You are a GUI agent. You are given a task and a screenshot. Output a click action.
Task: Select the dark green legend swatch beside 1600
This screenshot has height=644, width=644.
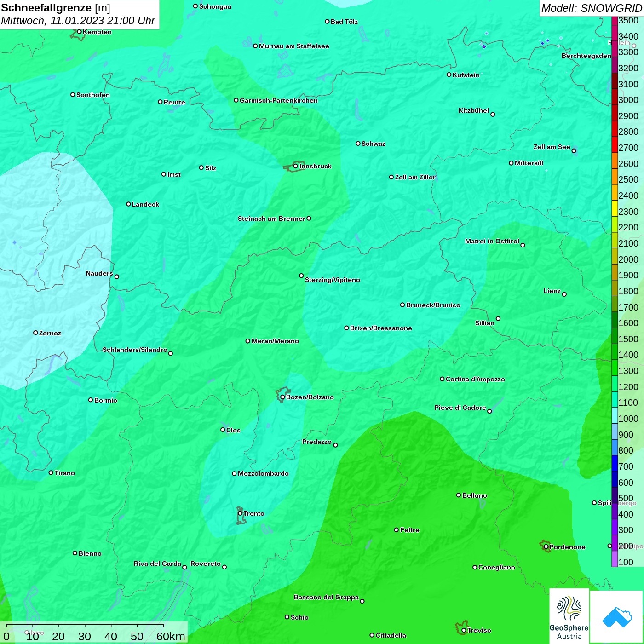coord(615,320)
